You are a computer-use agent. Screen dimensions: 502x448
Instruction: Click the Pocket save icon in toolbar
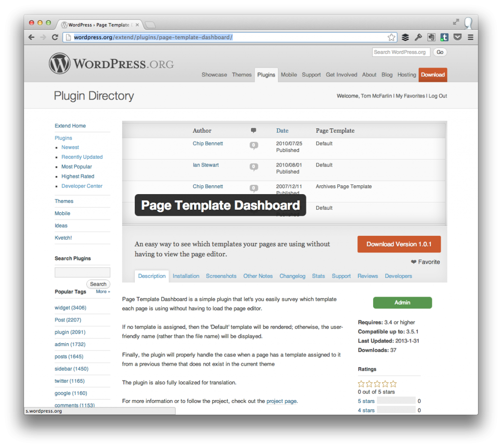point(457,37)
